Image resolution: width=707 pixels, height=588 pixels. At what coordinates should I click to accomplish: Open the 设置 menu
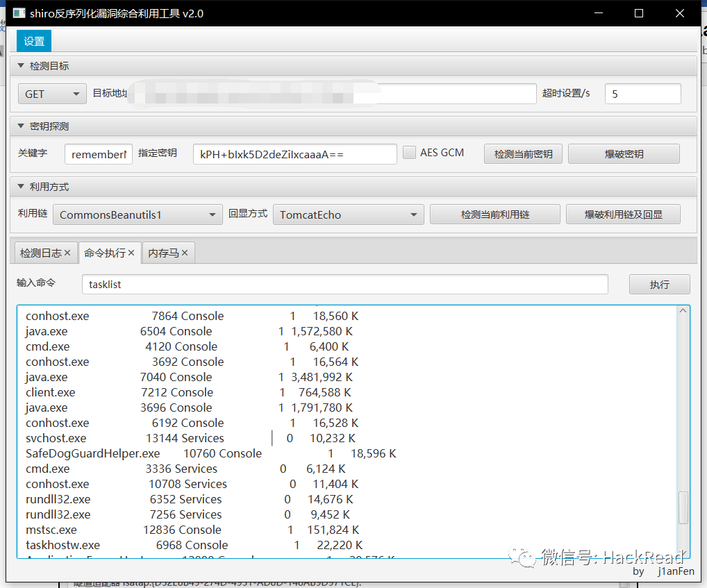34,41
